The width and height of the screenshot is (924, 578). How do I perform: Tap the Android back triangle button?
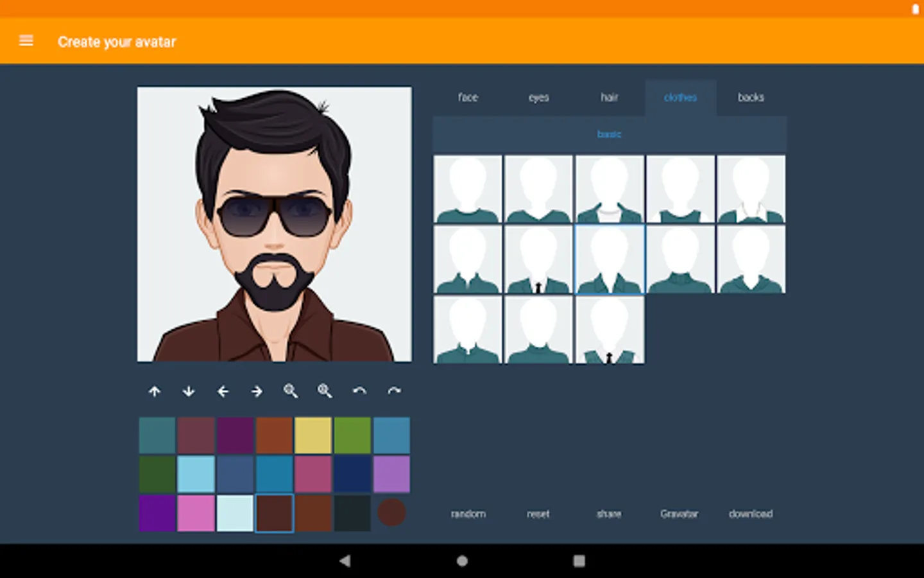(345, 561)
